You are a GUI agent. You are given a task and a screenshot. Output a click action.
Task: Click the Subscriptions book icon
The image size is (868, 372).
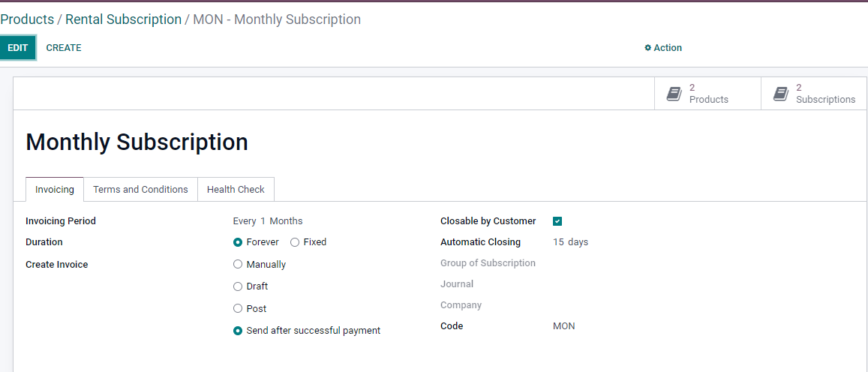coord(780,94)
